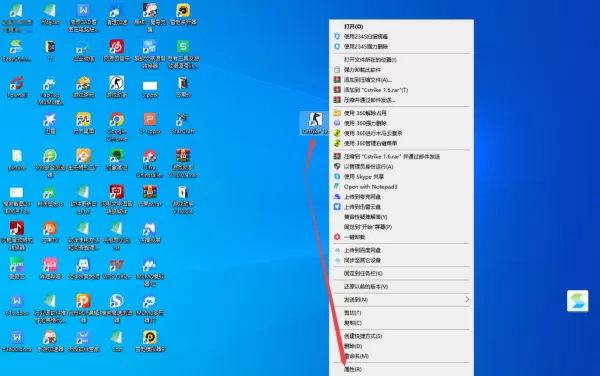Image resolution: width=600 pixels, height=376 pixels.
Task: Select the StarCraft desktop shortcut
Action: click(x=183, y=123)
